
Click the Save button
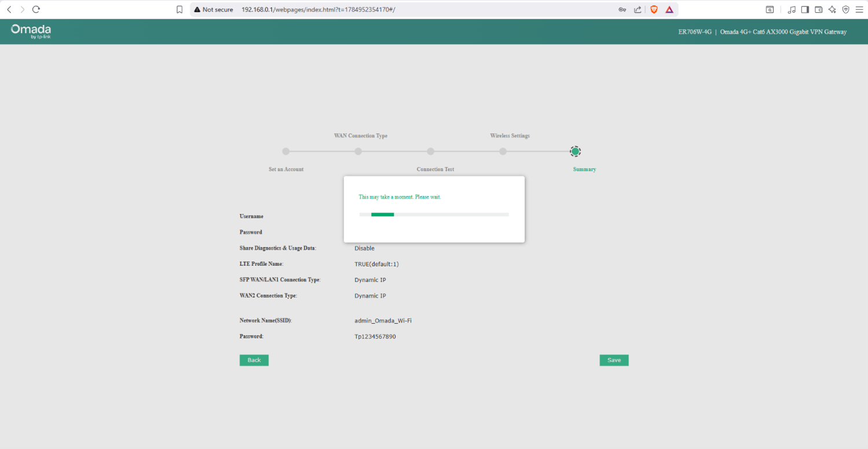coord(614,360)
